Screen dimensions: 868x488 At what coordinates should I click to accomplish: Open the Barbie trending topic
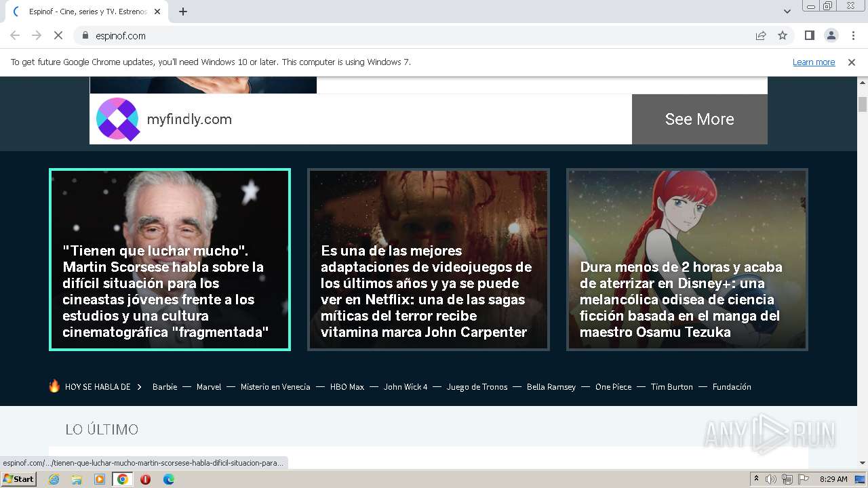click(x=165, y=387)
